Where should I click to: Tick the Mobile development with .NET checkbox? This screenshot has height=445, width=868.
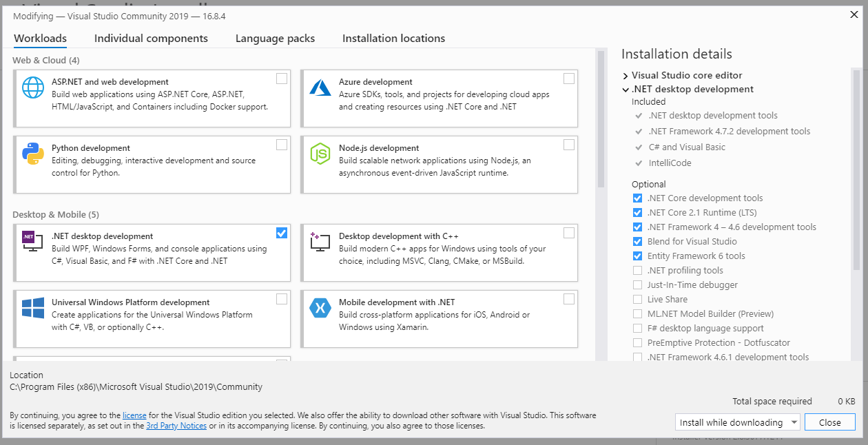coord(569,299)
